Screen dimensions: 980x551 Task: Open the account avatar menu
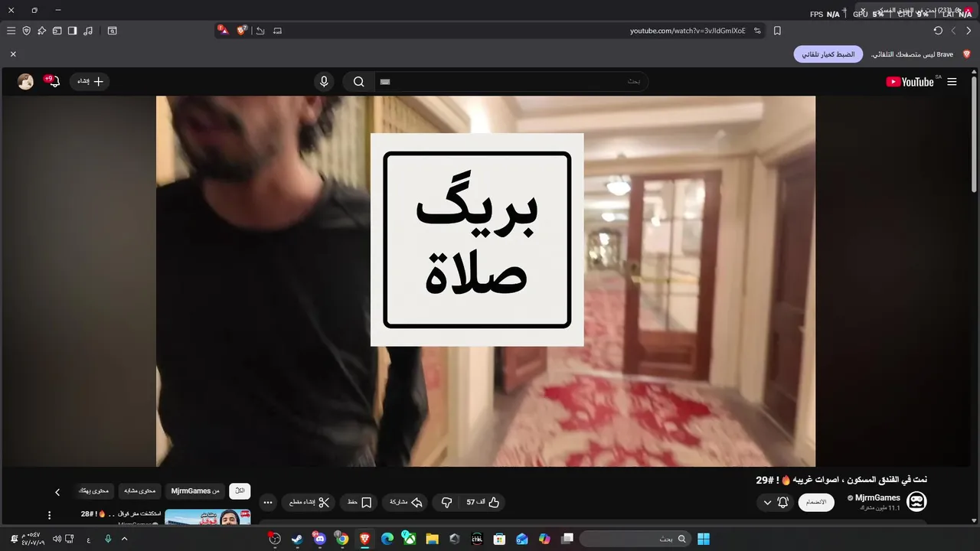pyautogui.click(x=25, y=81)
